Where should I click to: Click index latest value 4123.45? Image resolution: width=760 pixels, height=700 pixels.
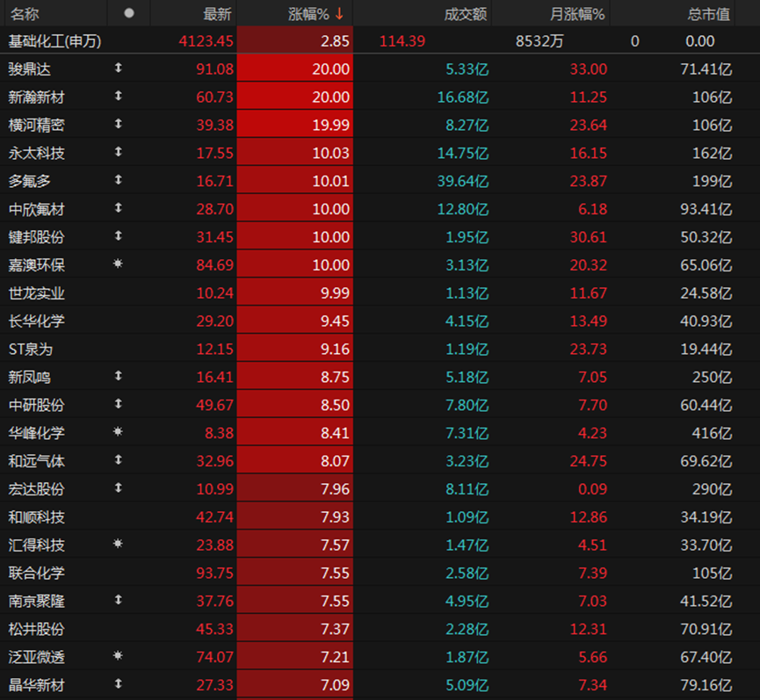pos(206,41)
